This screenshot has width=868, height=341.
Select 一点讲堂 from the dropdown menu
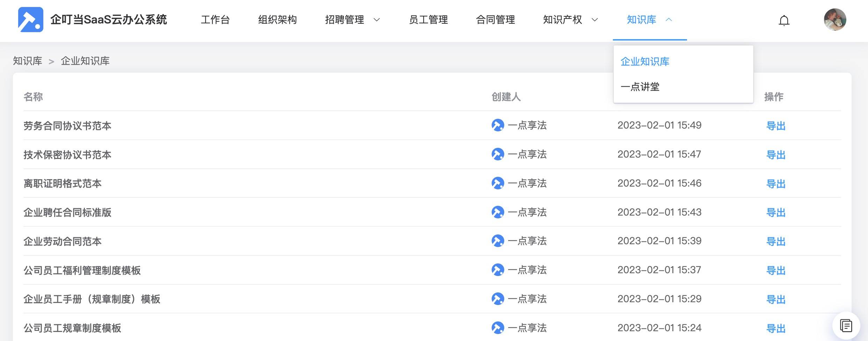pyautogui.click(x=640, y=87)
